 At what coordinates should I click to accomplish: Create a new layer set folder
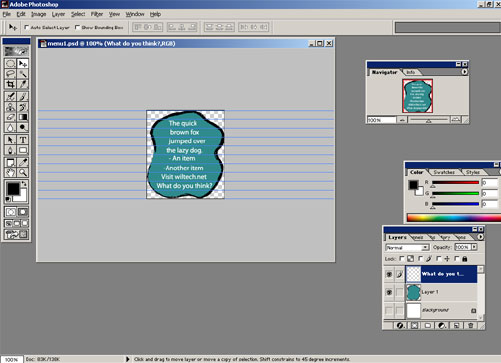(x=428, y=325)
